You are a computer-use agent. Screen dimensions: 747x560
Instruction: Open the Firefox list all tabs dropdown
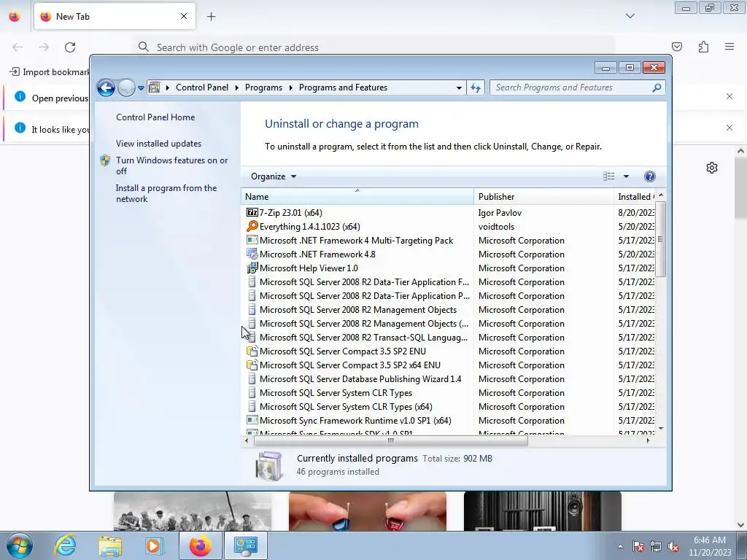(630, 16)
